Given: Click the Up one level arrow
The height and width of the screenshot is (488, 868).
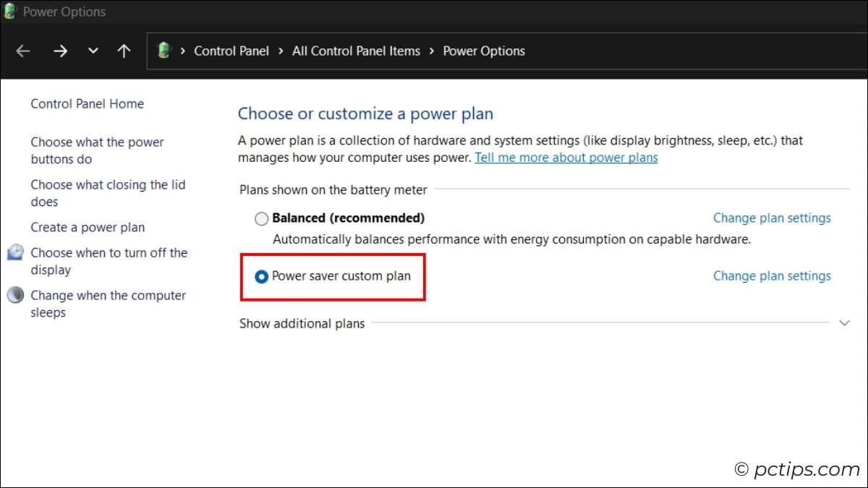Looking at the screenshot, I should click(x=124, y=51).
